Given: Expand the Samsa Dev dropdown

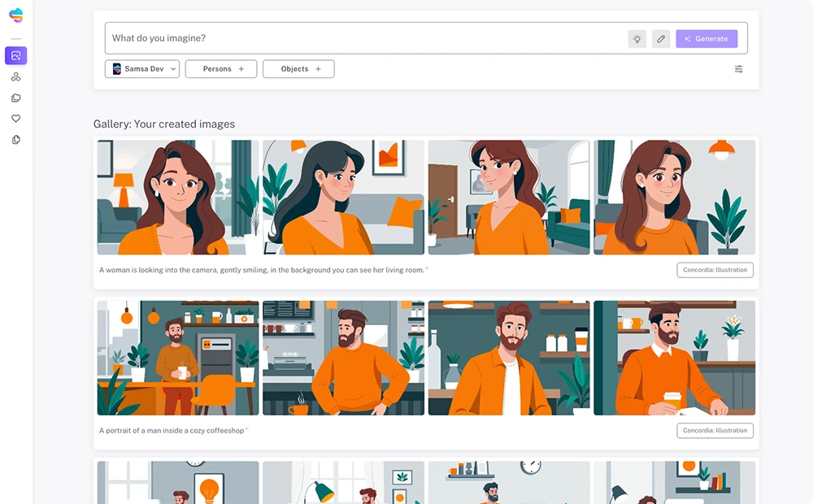Looking at the screenshot, I should [142, 69].
